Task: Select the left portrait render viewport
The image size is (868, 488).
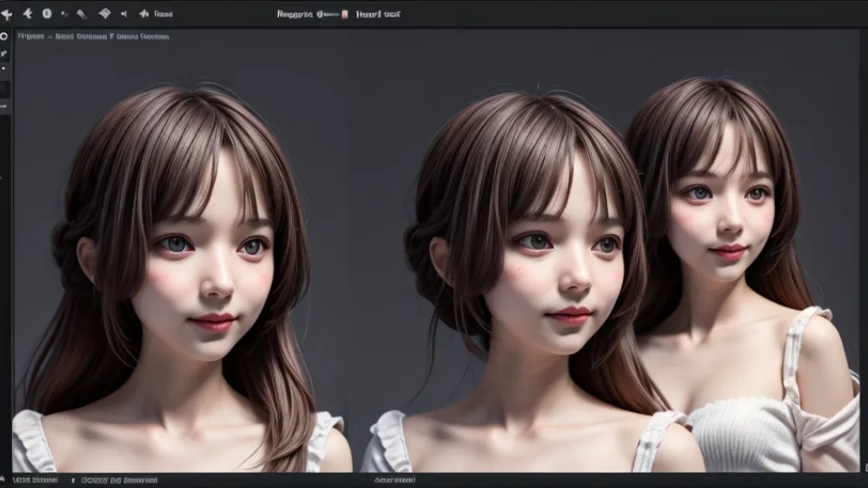Action: (181, 258)
